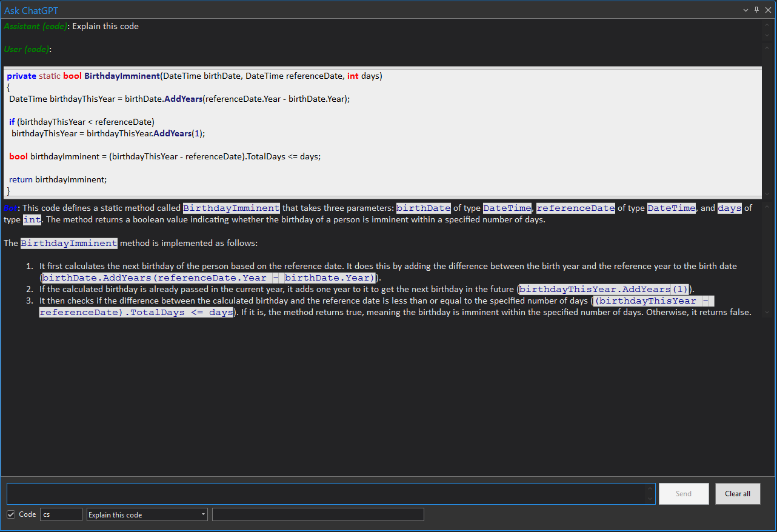Click the "User (code)" label

pyautogui.click(x=26, y=49)
